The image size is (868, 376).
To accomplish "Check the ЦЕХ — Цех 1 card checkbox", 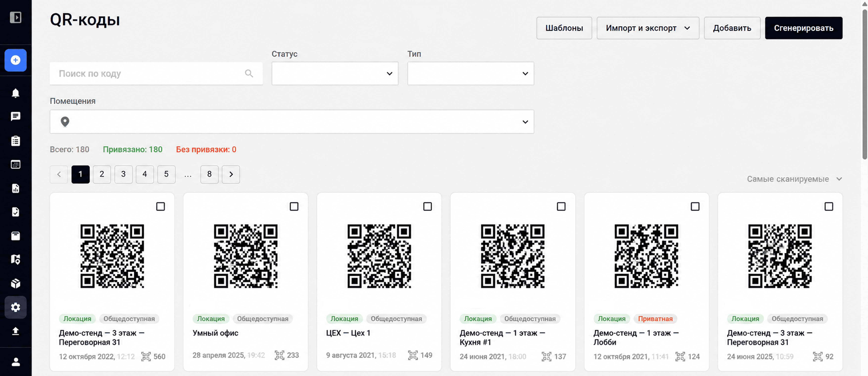I will pos(428,206).
